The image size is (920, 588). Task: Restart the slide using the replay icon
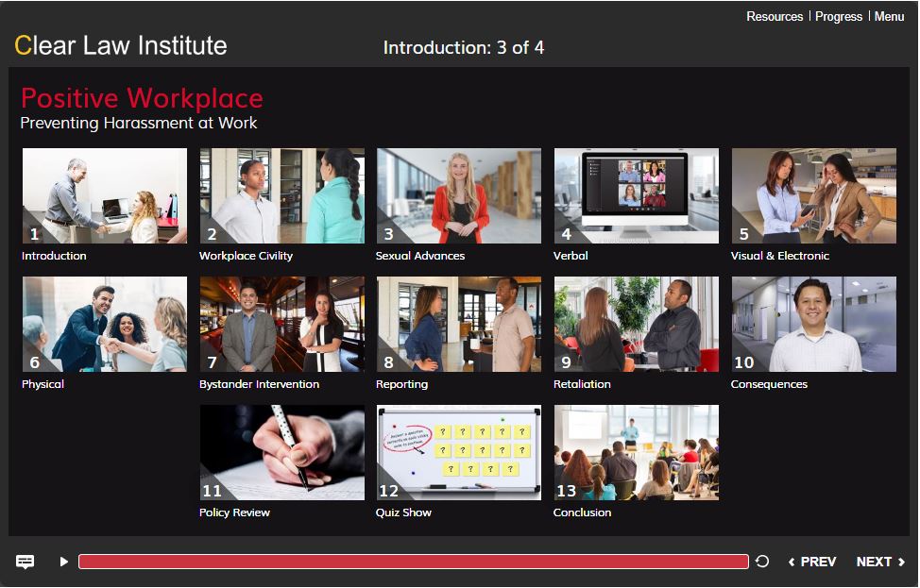pyautogui.click(x=762, y=561)
